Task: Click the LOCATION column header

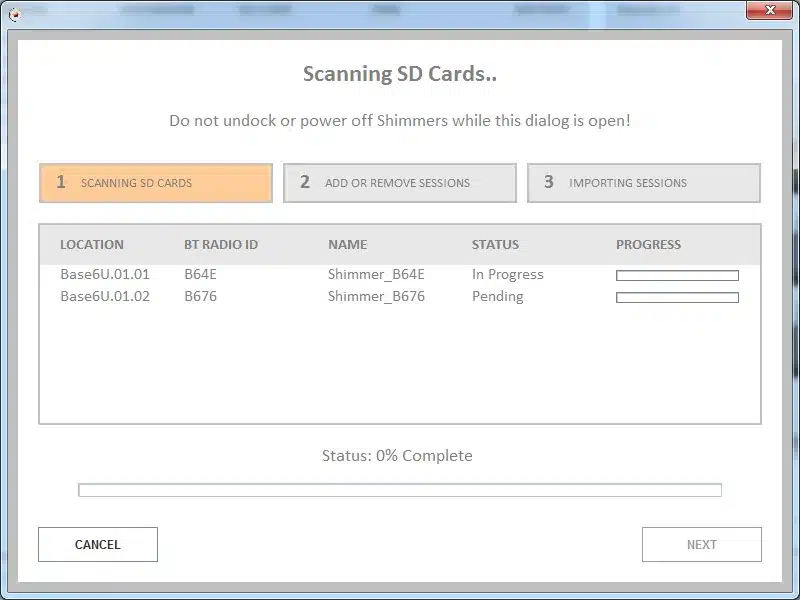Action: pyautogui.click(x=92, y=244)
